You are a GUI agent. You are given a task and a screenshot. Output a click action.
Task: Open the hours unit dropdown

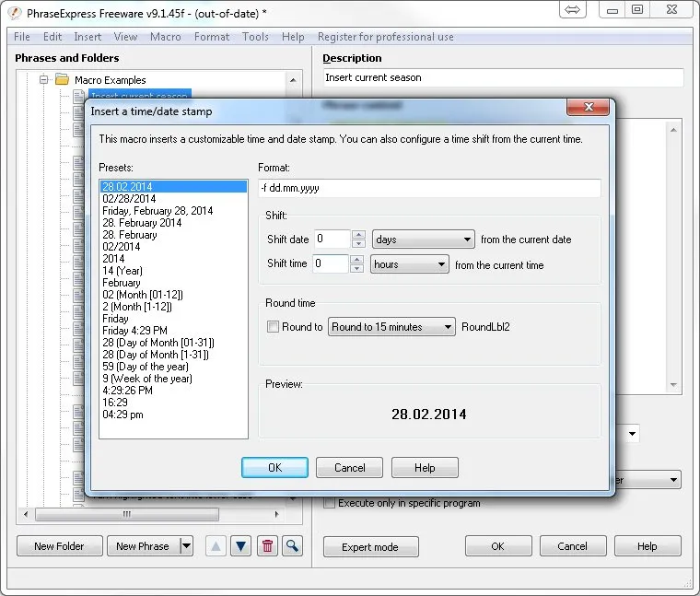tap(409, 264)
